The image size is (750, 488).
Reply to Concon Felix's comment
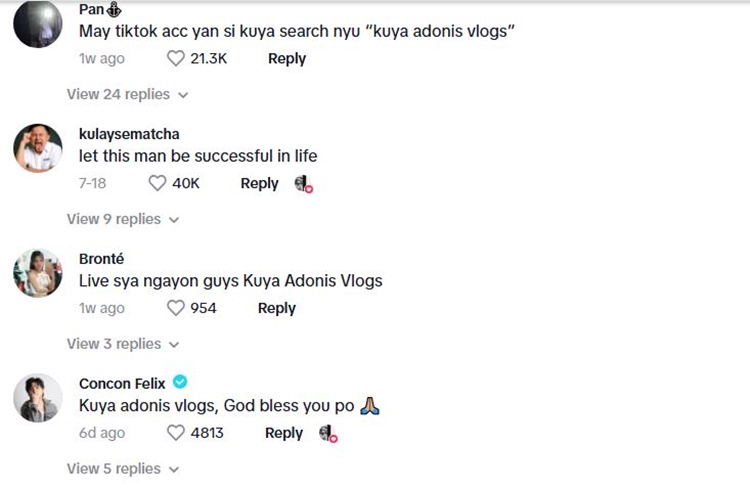tap(284, 433)
